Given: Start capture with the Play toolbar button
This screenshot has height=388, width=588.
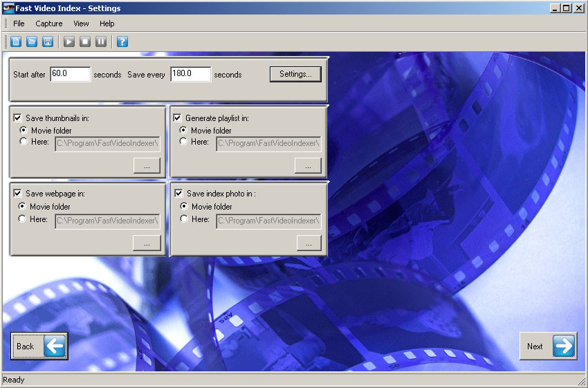Looking at the screenshot, I should click(69, 41).
